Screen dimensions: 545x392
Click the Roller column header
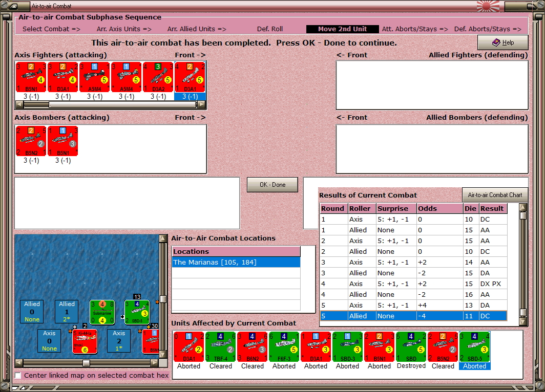coord(362,208)
